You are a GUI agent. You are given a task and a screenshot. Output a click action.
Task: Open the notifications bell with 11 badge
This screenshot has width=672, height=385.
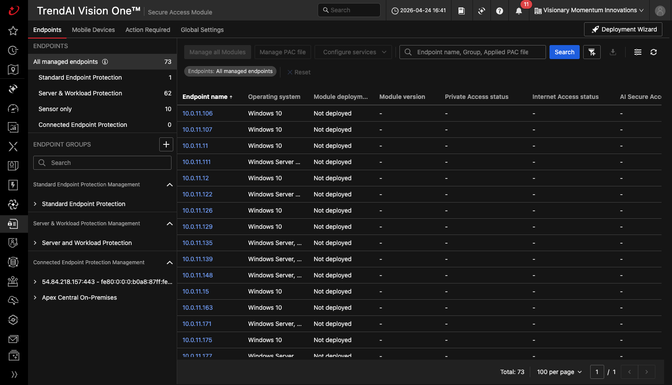(519, 11)
